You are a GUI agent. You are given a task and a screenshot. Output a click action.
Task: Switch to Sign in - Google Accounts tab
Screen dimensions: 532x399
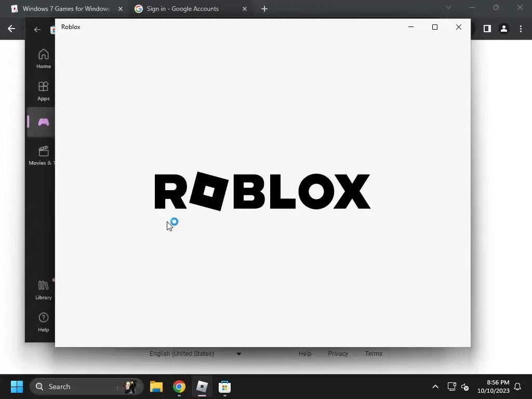pyautogui.click(x=182, y=9)
